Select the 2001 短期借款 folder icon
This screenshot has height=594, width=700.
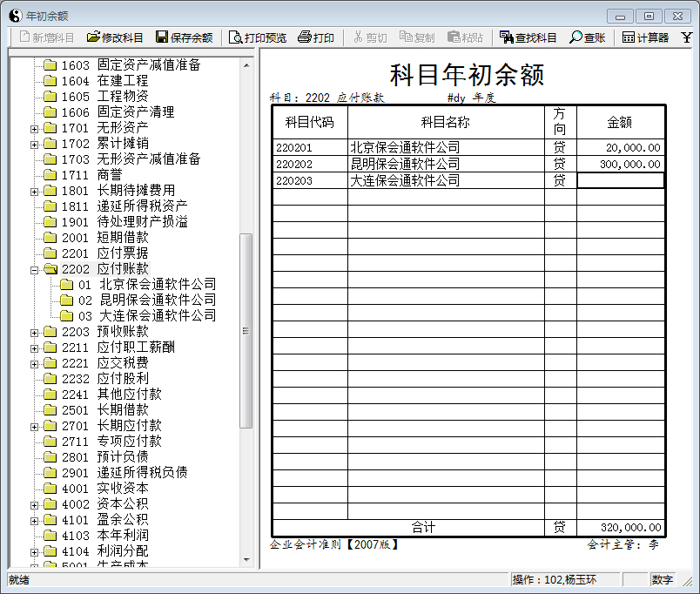50,238
